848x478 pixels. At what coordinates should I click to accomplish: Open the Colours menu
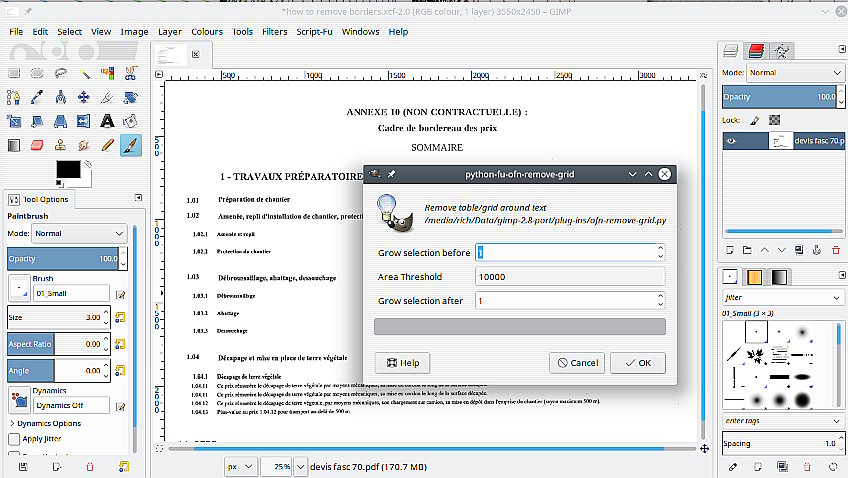pyautogui.click(x=207, y=32)
